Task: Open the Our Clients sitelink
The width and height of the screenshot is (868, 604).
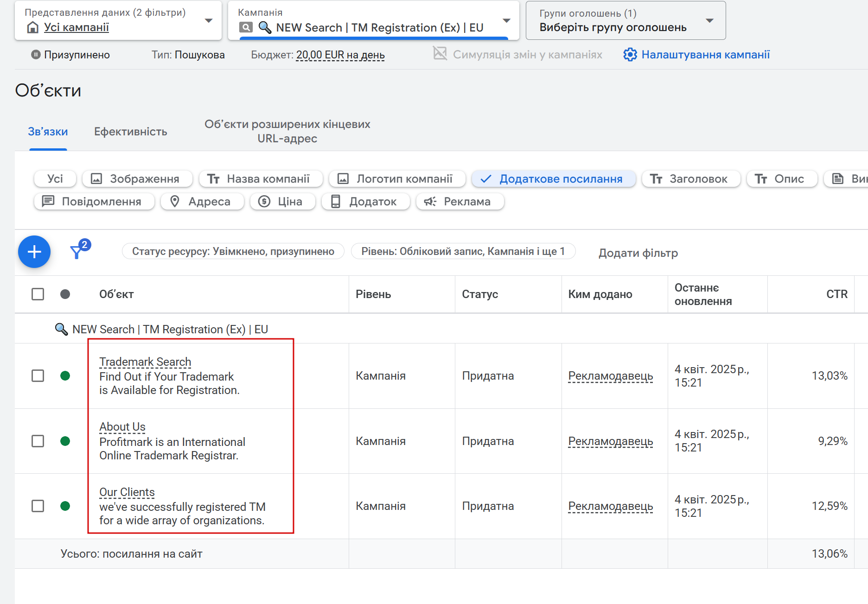Action: tap(127, 492)
